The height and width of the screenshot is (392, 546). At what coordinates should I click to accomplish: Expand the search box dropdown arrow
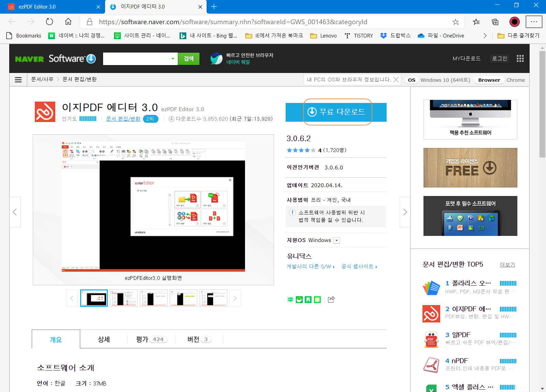(x=173, y=59)
